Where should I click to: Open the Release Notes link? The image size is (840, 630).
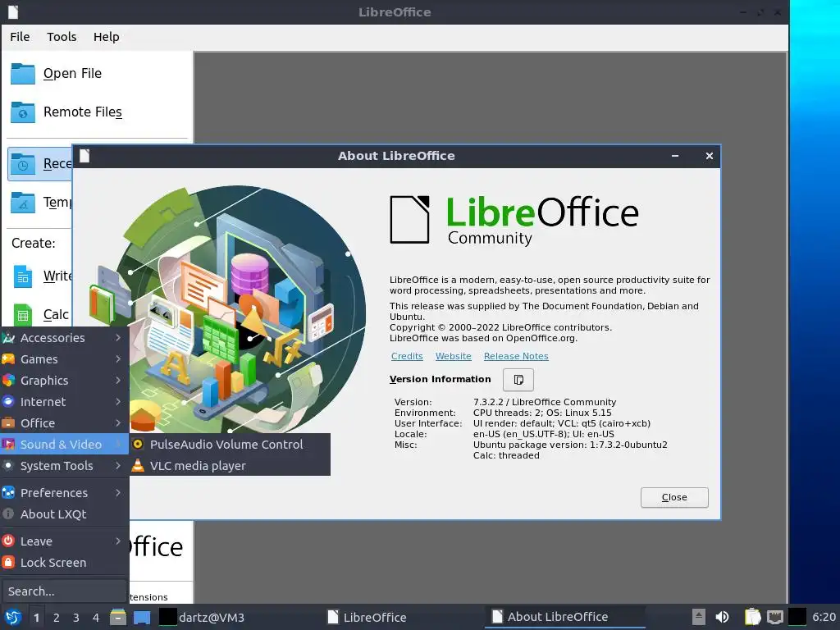click(x=516, y=356)
